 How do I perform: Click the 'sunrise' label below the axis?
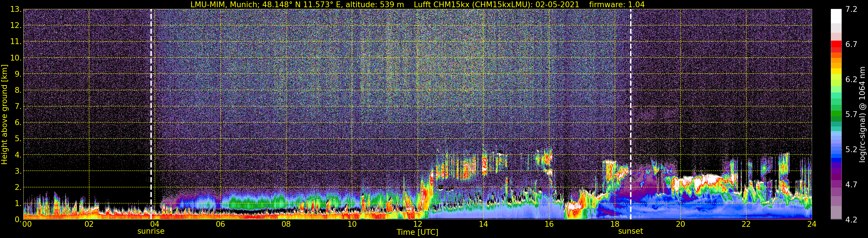pos(151,231)
